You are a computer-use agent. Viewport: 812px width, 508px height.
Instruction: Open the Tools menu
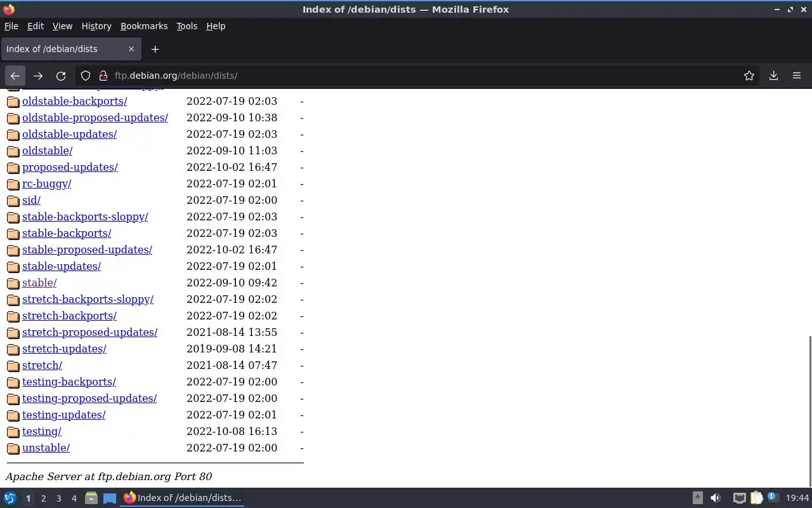187,26
